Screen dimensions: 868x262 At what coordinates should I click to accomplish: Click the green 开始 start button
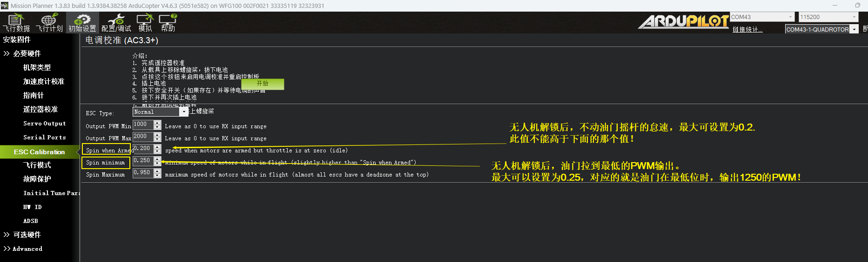coord(262,84)
